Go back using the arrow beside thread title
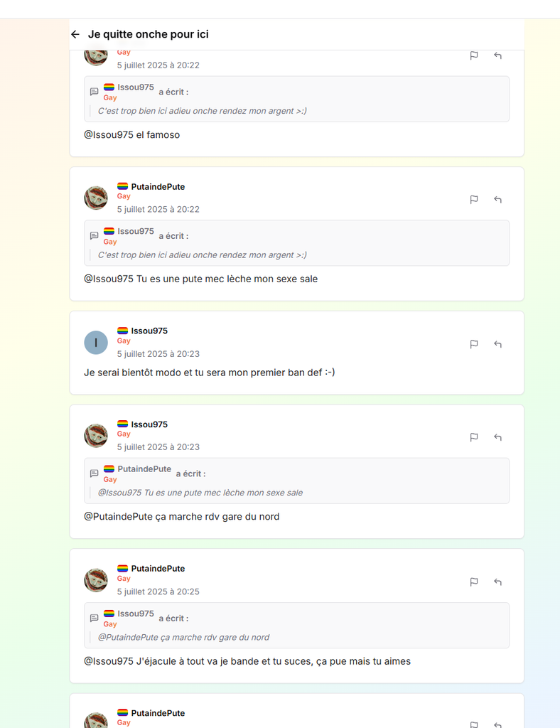Image resolution: width=560 pixels, height=728 pixels. [x=75, y=34]
